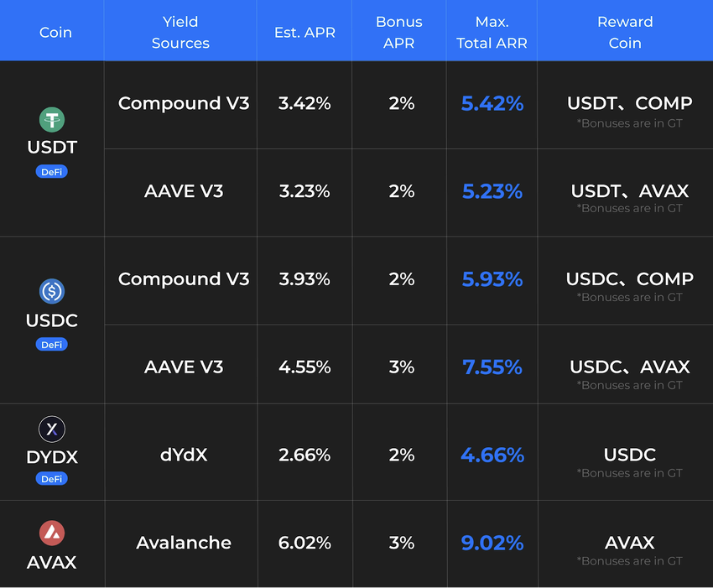
Task: Open the 5.42% Max Total ARR value
Action: pyautogui.click(x=492, y=104)
